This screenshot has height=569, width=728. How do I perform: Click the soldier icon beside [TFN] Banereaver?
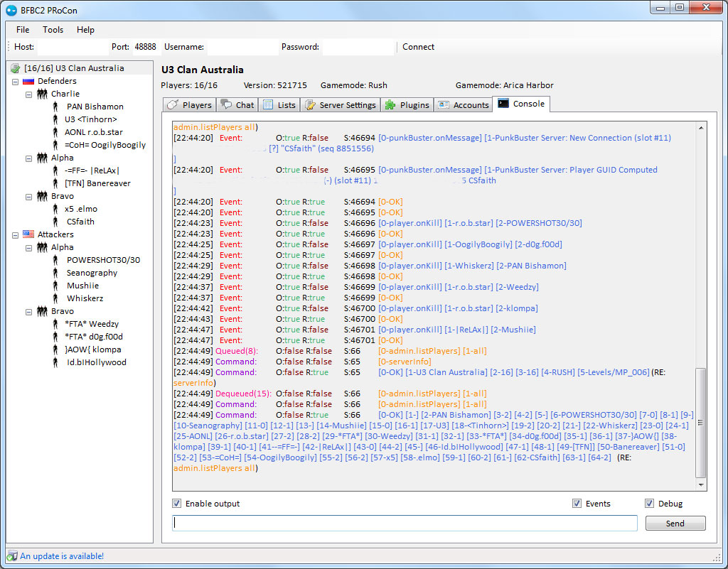[x=55, y=183]
